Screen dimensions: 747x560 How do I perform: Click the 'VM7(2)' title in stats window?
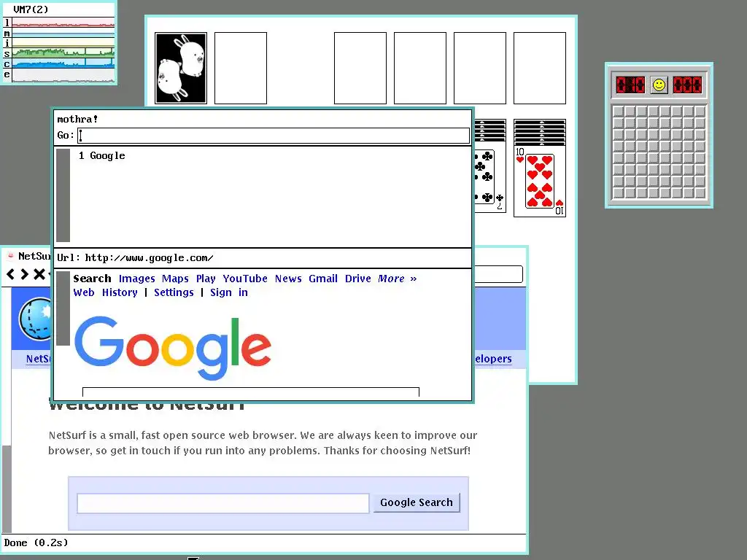(x=31, y=9)
